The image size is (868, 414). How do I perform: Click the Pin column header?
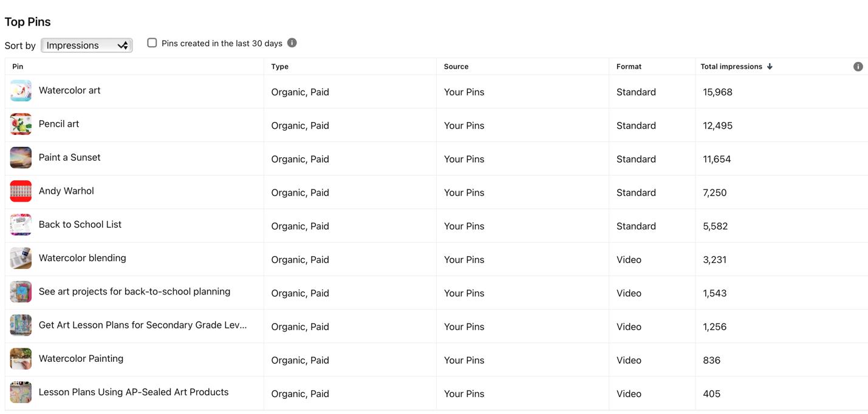(x=18, y=67)
